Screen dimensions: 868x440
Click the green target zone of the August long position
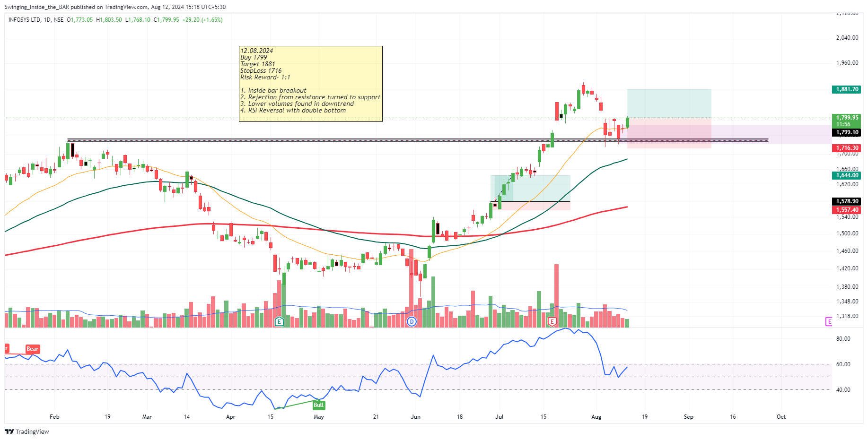669,104
